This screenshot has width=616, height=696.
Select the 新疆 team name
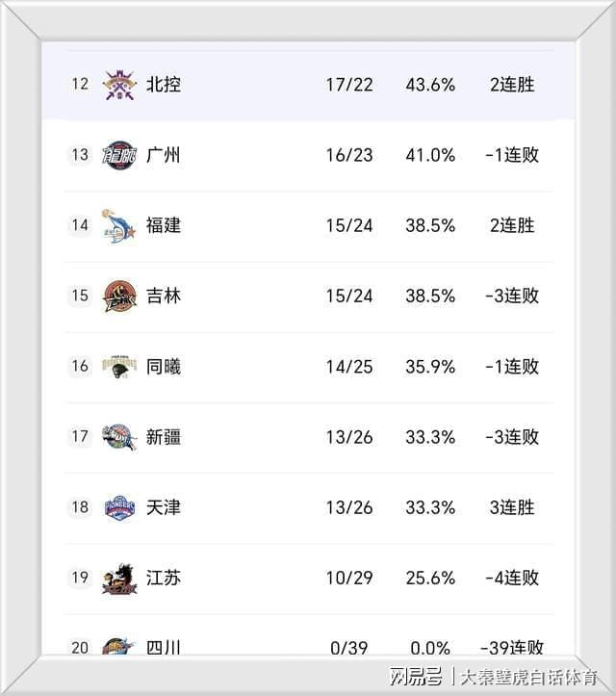coord(164,437)
